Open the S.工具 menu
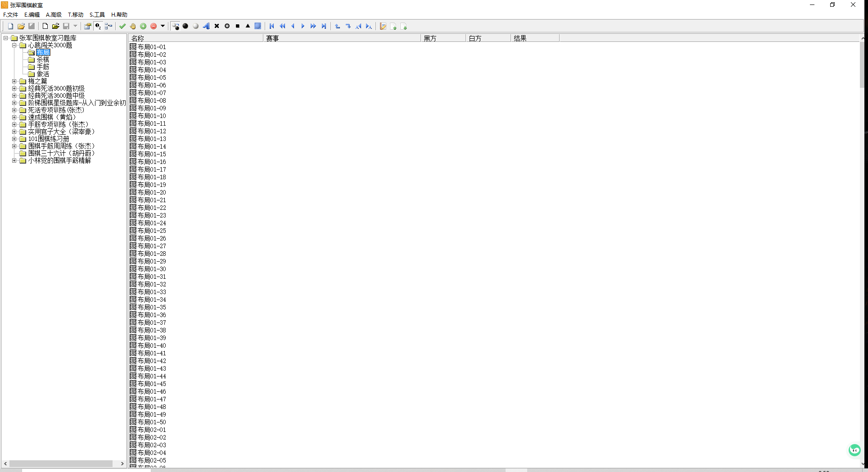 tap(97, 15)
